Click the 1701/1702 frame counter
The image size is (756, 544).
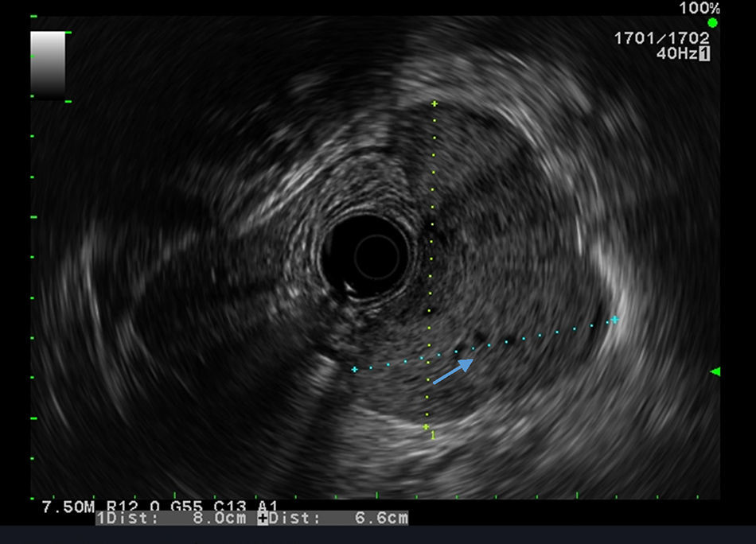[661, 37]
